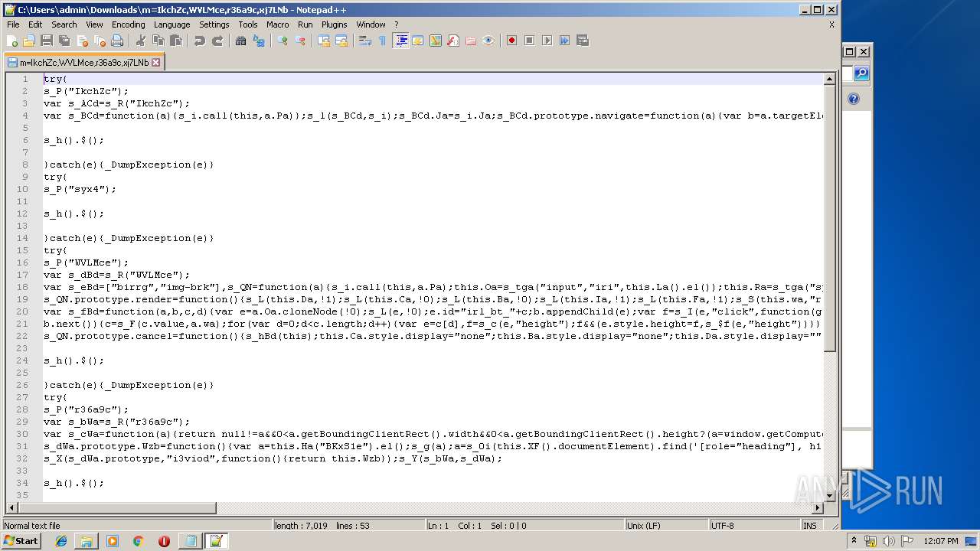Save the current recorded macro icon
Screen dimensions: 980x551
tap(583, 41)
